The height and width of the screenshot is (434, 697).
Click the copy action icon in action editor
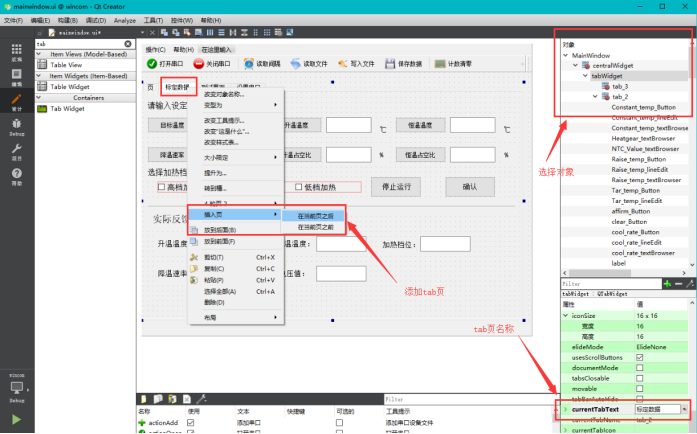coord(158,399)
